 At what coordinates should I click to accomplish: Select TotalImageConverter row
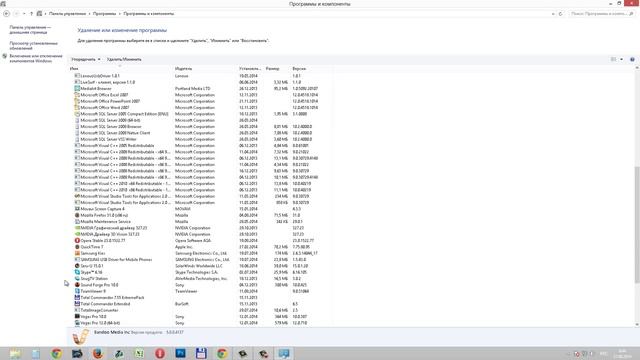click(x=199, y=310)
